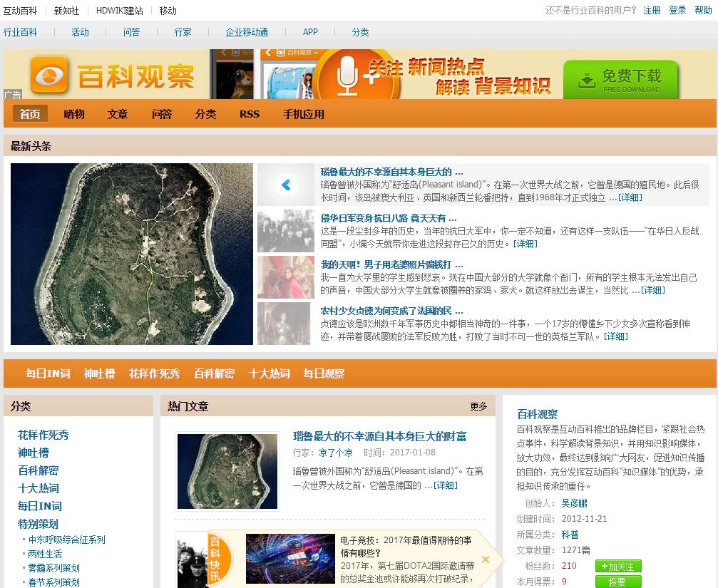Screen dimensions: 718x588
Task: Click 花样作死秀 in the 分类 sidebar
Action: [x=43, y=435]
